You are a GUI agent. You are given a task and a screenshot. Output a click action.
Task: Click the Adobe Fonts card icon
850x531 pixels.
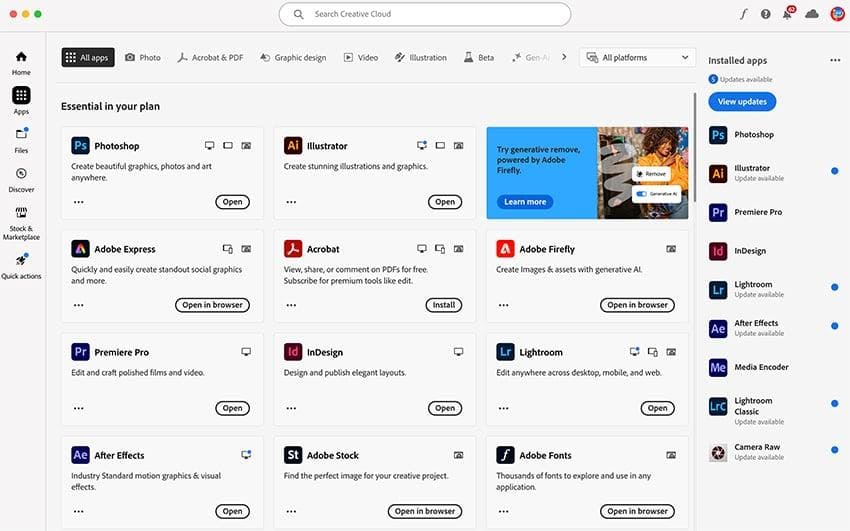[x=505, y=455]
